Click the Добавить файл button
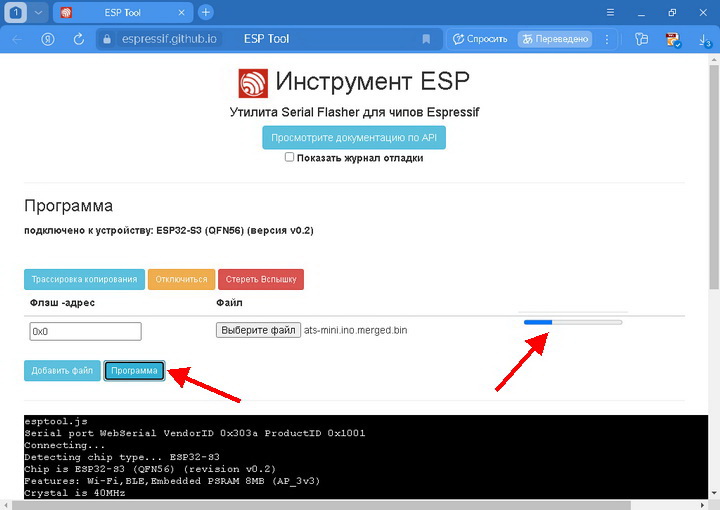 [x=62, y=370]
